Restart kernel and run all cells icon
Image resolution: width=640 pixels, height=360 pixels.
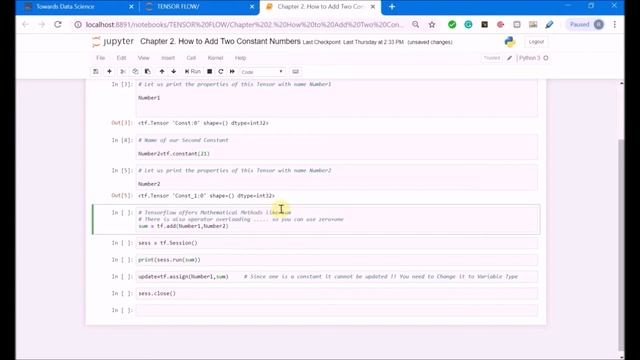point(232,71)
